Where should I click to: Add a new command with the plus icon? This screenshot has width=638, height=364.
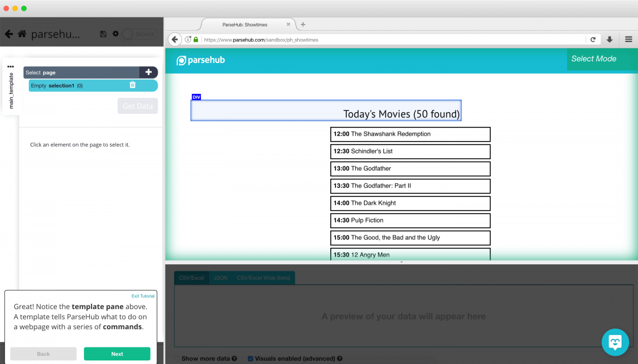(149, 72)
